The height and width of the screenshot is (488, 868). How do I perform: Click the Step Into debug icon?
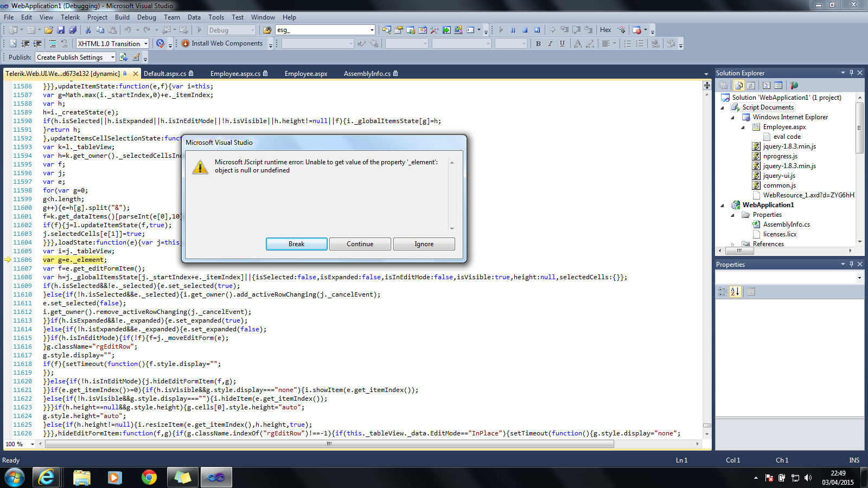point(565,30)
